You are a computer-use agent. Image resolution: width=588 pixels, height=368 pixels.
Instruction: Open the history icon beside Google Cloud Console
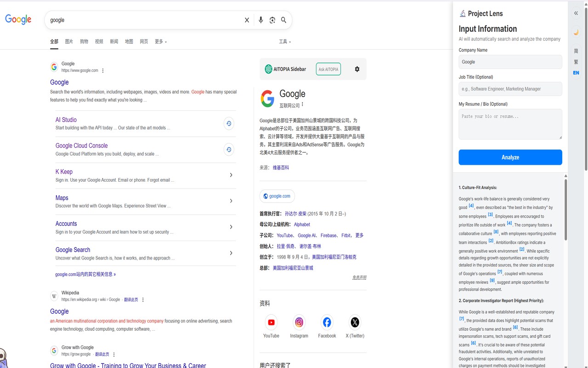pyautogui.click(x=229, y=149)
